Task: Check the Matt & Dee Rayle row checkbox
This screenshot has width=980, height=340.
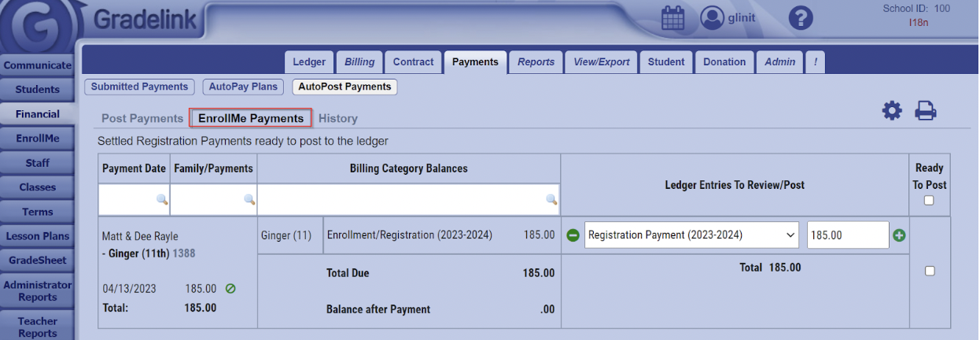Action: pyautogui.click(x=930, y=271)
